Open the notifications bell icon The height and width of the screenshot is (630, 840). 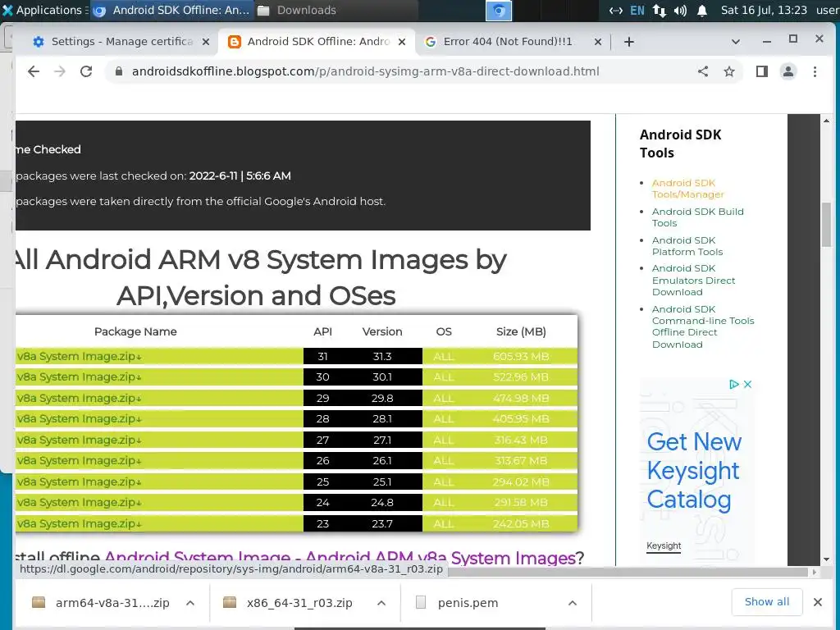[x=702, y=10]
